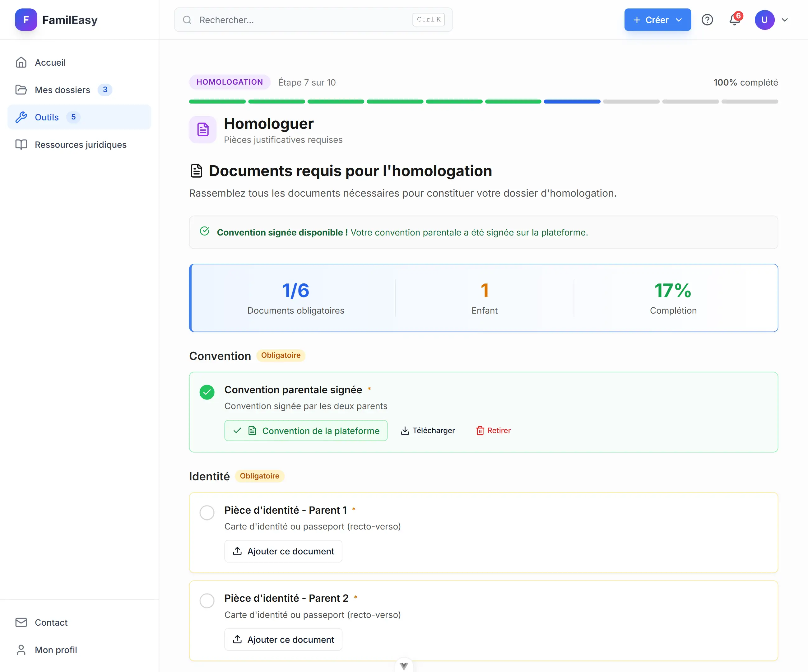The width and height of the screenshot is (808, 672).
Task: Open the user account menu chevron
Action: 785,20
